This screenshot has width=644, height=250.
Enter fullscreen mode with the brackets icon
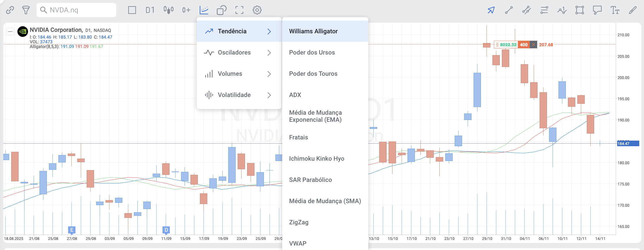pos(239,10)
